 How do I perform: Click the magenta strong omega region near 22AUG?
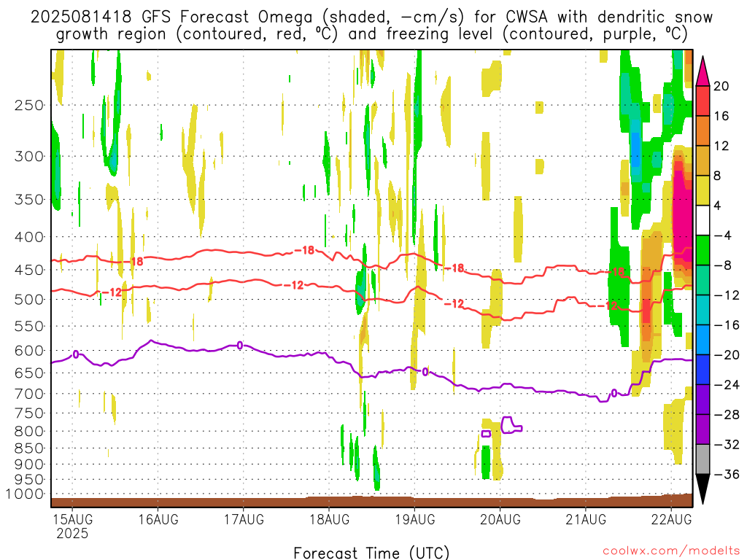(x=681, y=214)
